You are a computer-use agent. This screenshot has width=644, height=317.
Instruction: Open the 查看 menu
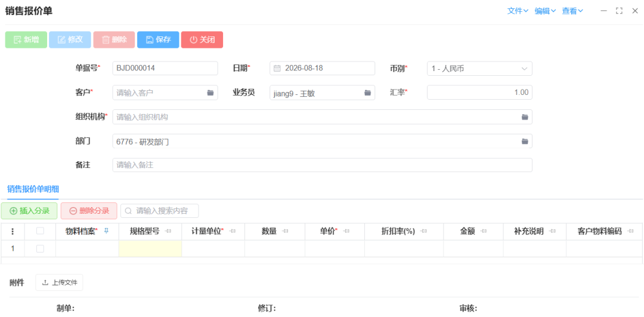572,11
